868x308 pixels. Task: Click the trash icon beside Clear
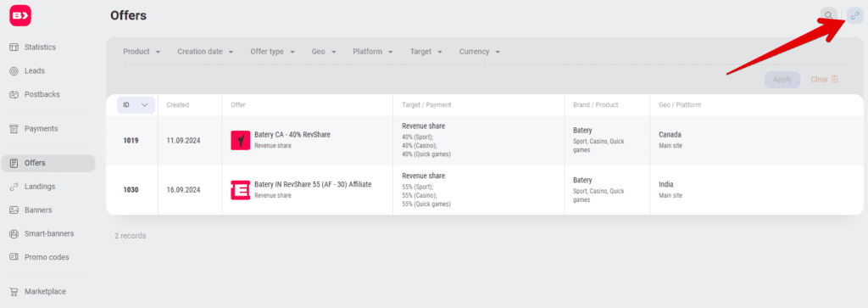pyautogui.click(x=835, y=79)
